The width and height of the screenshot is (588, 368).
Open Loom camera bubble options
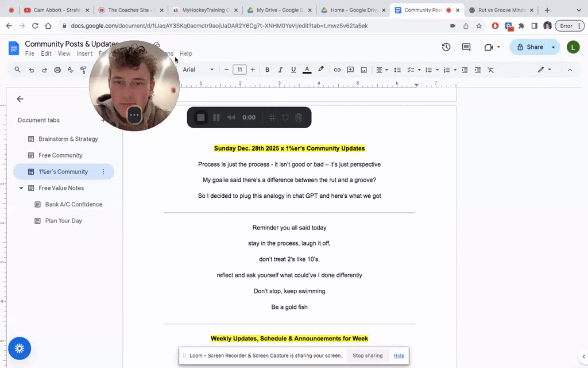coord(134,115)
